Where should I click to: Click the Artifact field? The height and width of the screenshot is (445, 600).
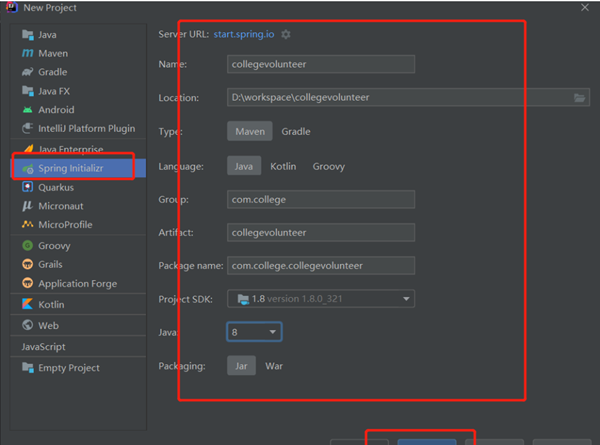321,233
